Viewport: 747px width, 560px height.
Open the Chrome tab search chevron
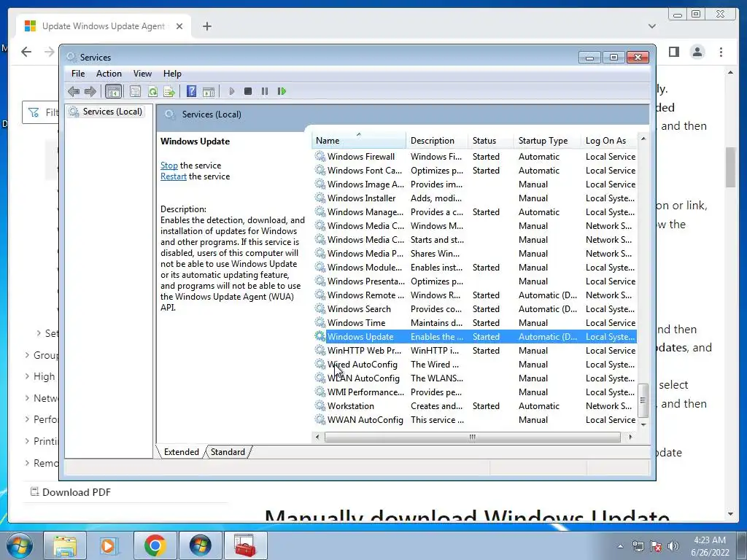[651, 26]
